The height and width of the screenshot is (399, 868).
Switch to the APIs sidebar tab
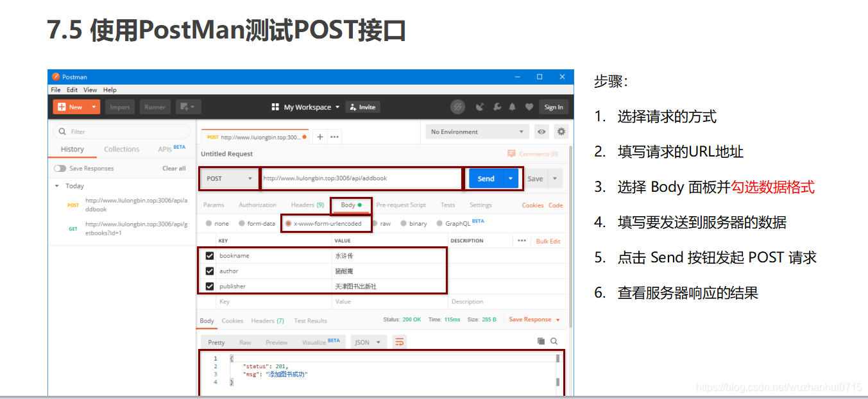click(x=171, y=149)
